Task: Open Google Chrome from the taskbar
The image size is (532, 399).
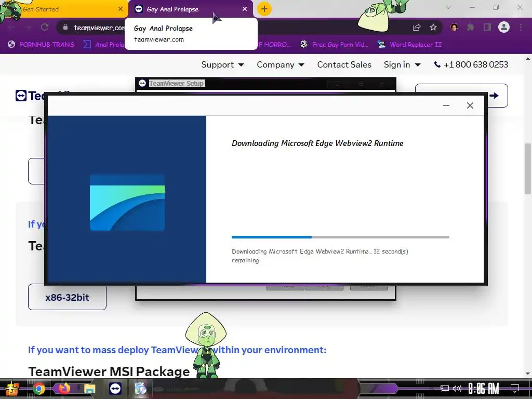Action: coord(39,389)
